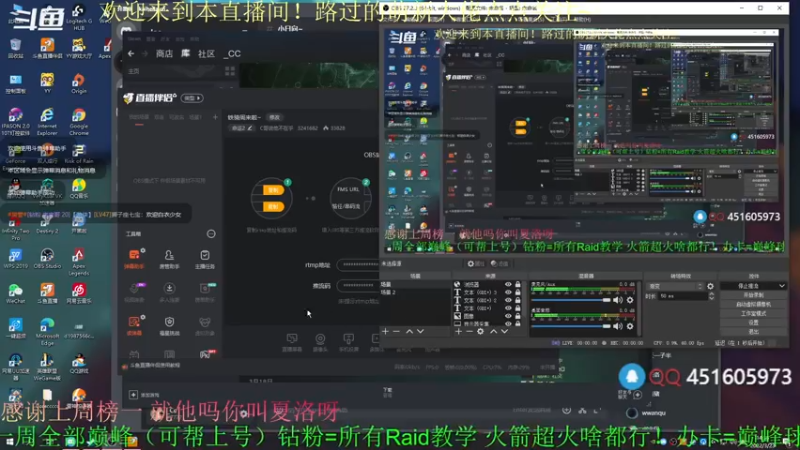Mute the desktop audio speaker icon

[x=618, y=326]
